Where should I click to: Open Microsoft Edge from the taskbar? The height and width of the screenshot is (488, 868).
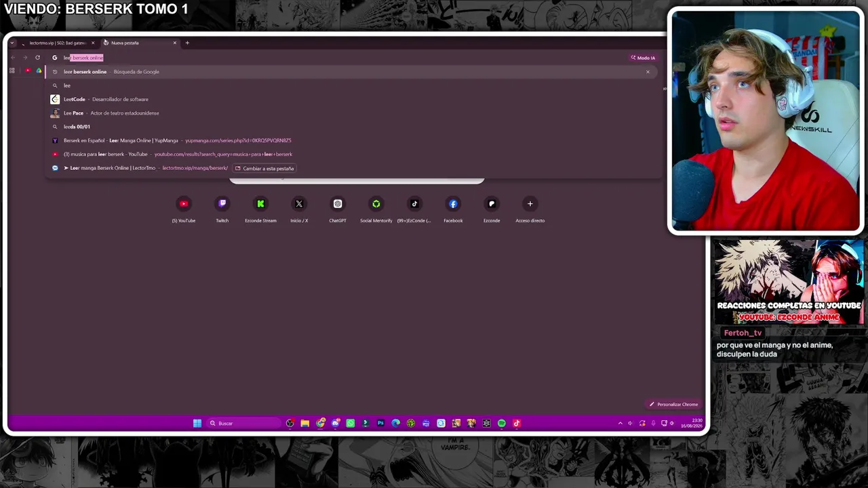[x=396, y=424]
